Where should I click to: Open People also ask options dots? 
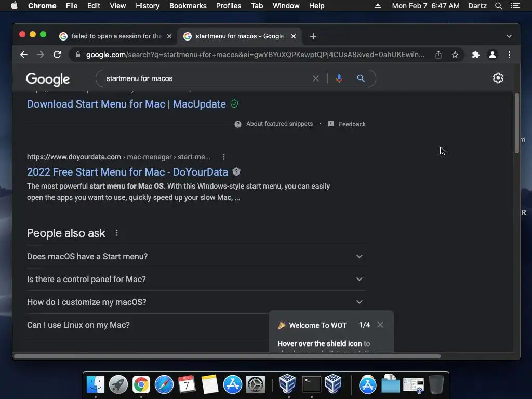(117, 233)
